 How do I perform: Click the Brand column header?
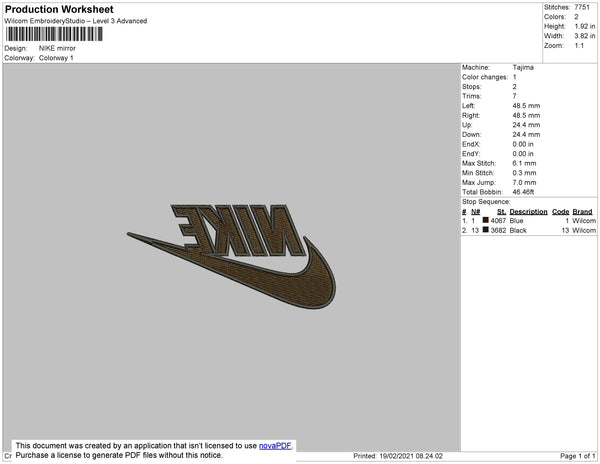coord(582,212)
